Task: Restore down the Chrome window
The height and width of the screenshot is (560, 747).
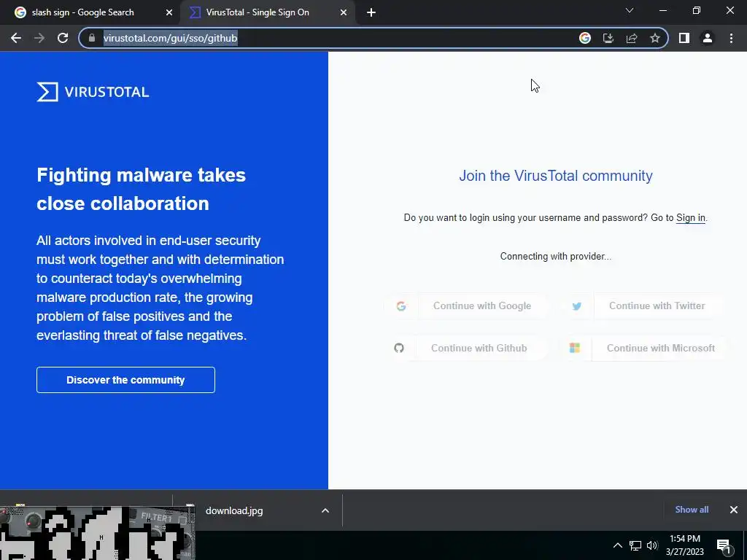Action: (x=697, y=10)
